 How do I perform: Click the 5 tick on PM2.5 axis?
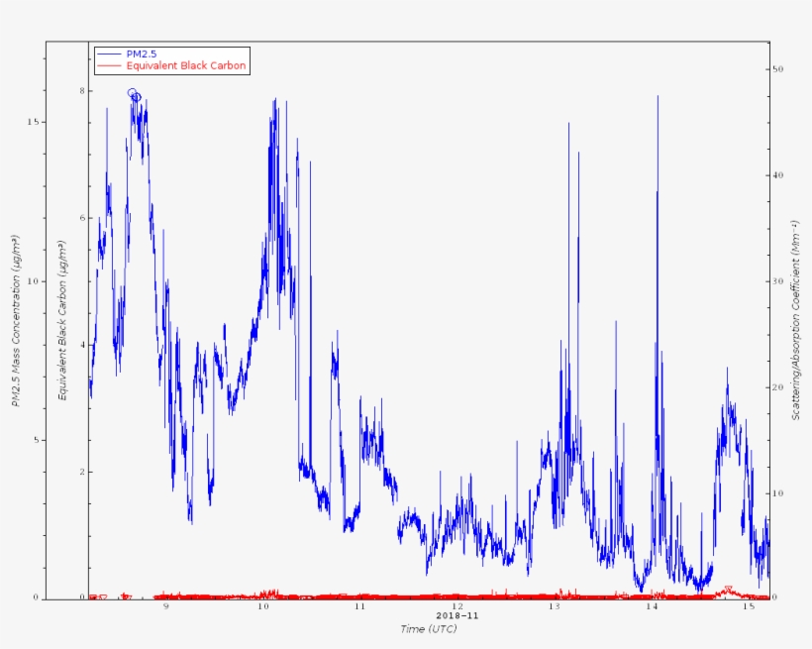[37, 440]
